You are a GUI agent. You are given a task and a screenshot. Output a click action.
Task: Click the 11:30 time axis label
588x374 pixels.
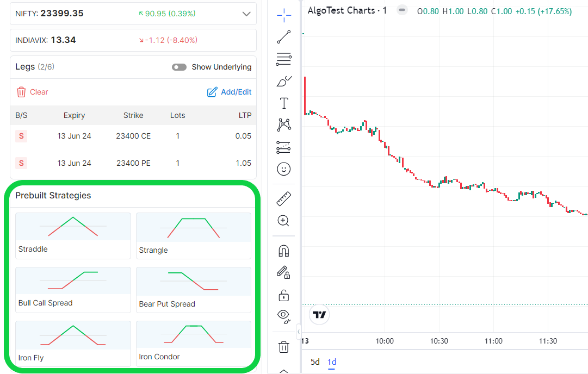click(x=548, y=341)
